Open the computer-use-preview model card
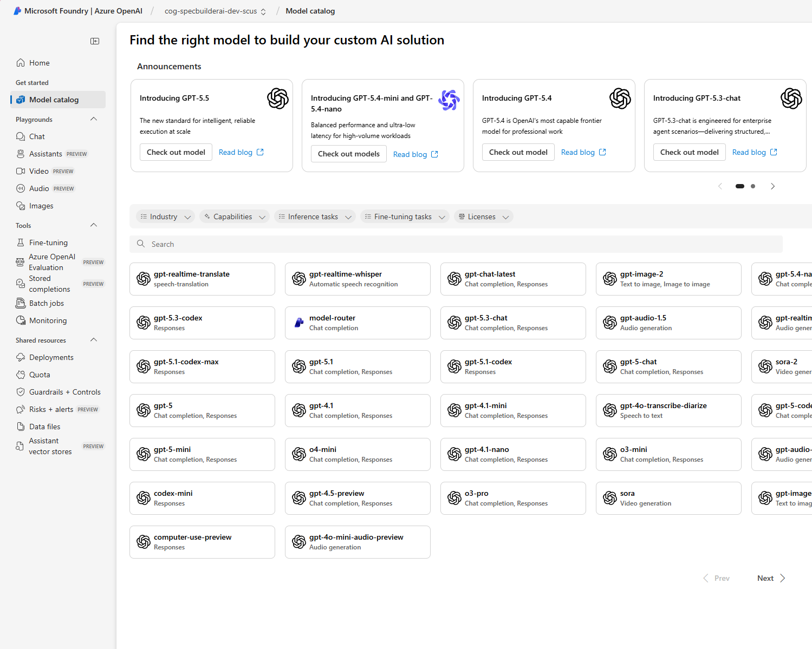Viewport: 812px width, 649px height. point(202,542)
